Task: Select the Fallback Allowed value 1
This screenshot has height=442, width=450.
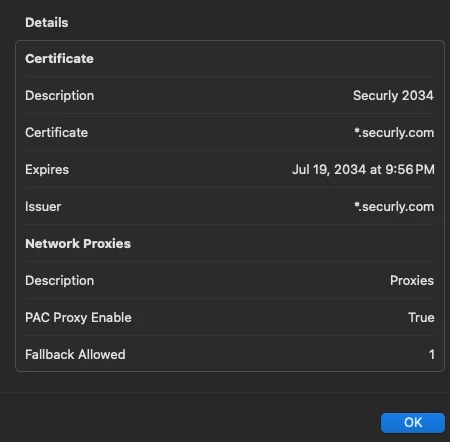Action: pos(432,355)
